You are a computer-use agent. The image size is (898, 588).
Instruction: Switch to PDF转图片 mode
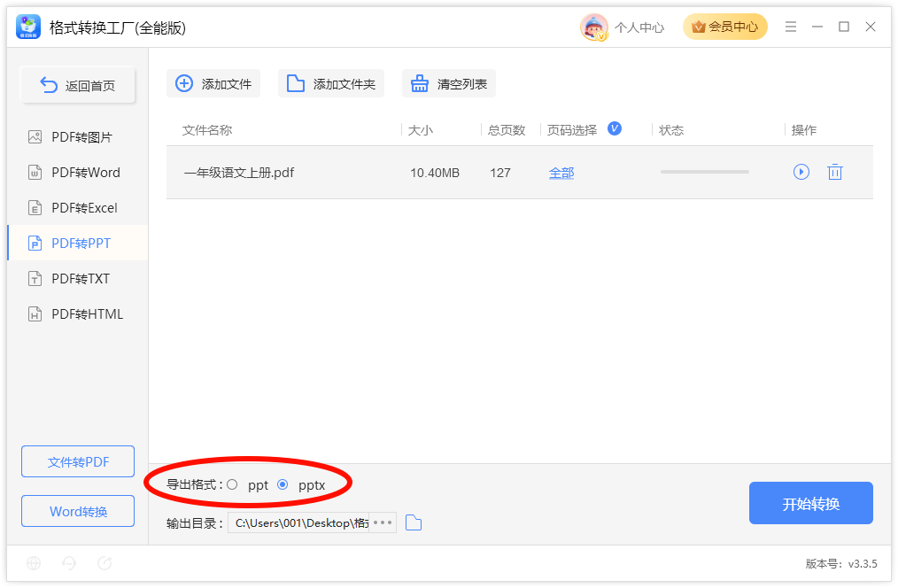click(x=77, y=137)
